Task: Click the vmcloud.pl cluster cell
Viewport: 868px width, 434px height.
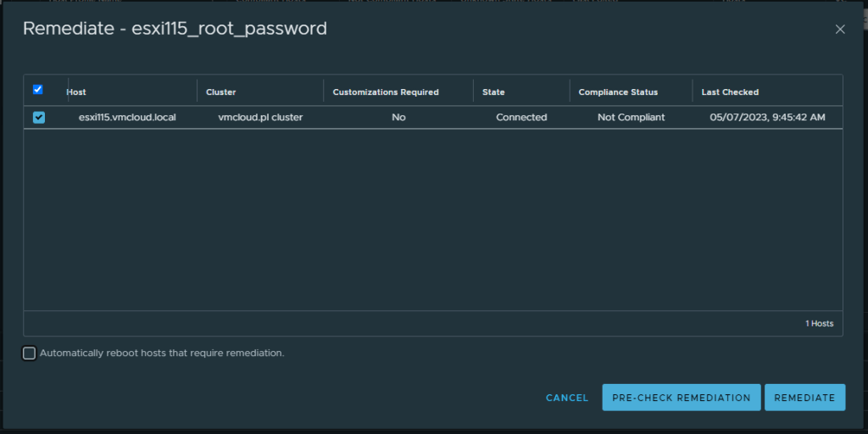Action: pos(260,118)
